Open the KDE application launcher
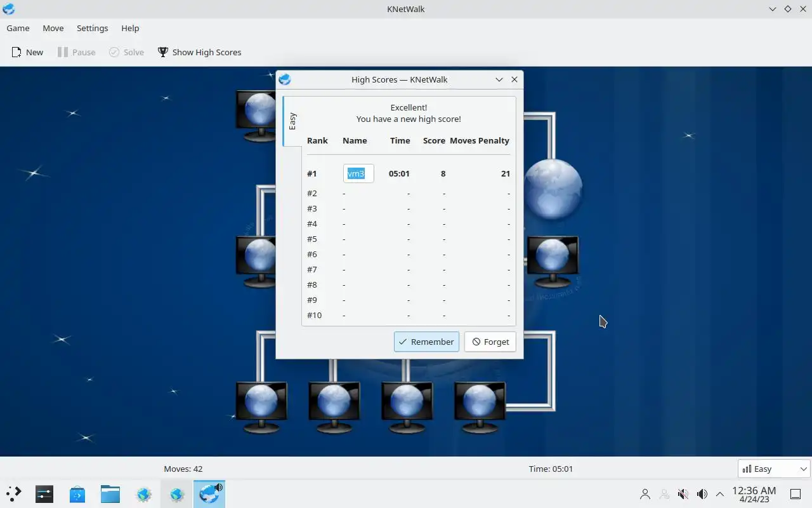Viewport: 812px width, 508px height. pyautogui.click(x=14, y=494)
